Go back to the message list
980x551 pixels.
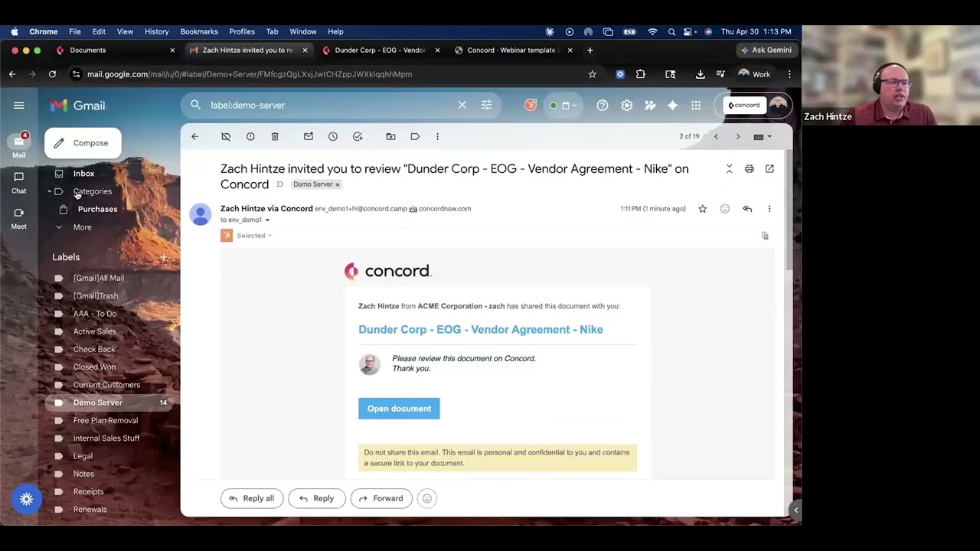[x=194, y=136]
